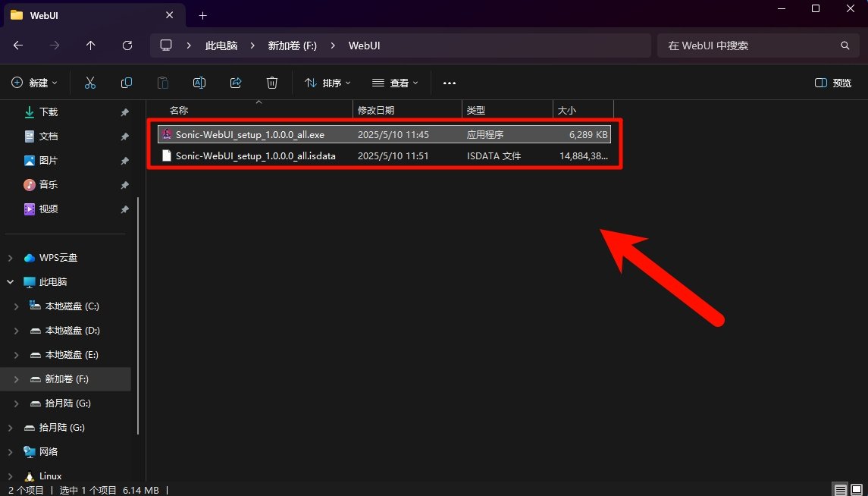Image resolution: width=868 pixels, height=496 pixels.
Task: Click the Share icon in the toolbar
Action: coord(235,83)
